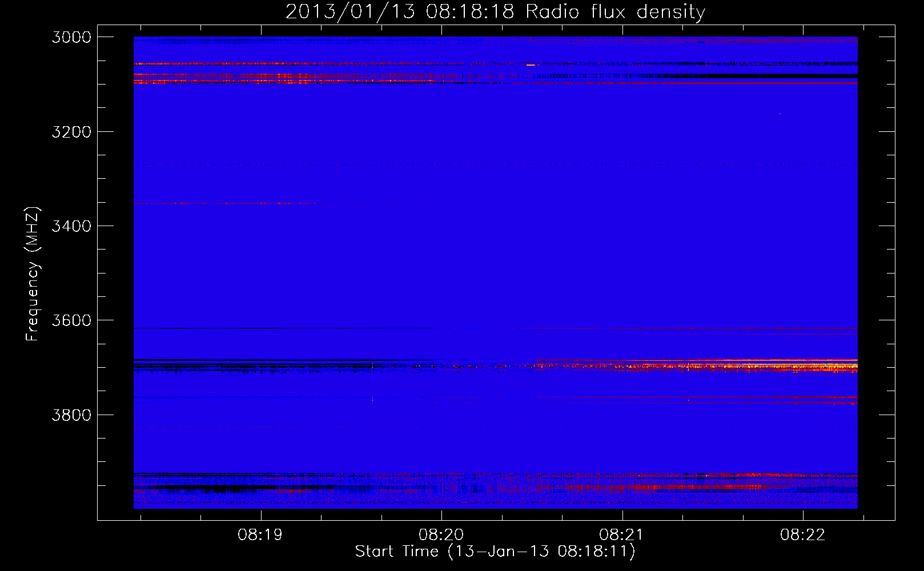
Task: Select the "3400" frequency tick label
Action: (x=71, y=226)
